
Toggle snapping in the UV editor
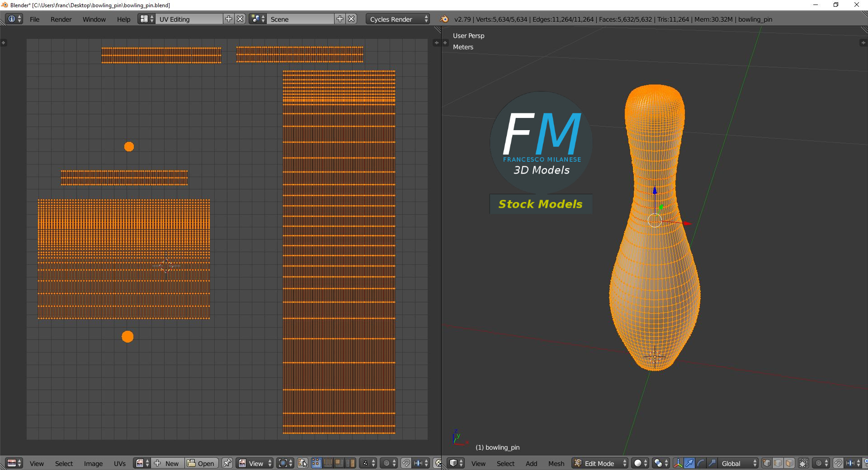(x=406, y=463)
